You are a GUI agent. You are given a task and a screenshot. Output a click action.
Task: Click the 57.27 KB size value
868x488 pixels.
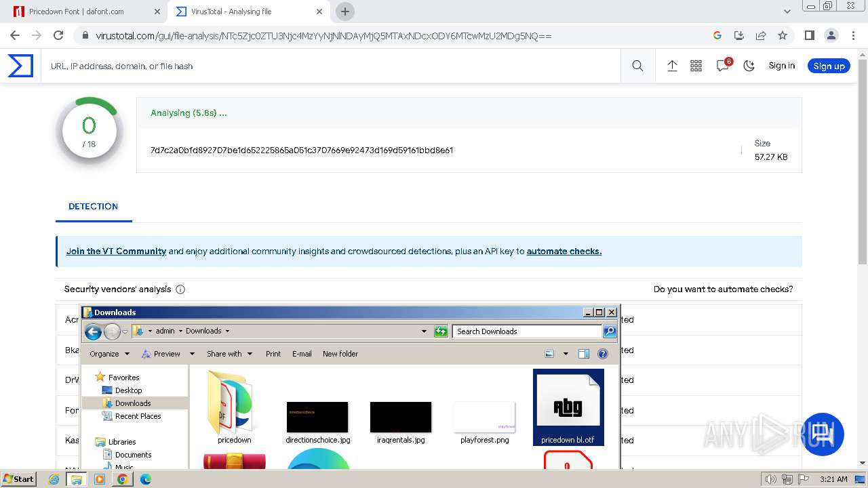coord(771,157)
